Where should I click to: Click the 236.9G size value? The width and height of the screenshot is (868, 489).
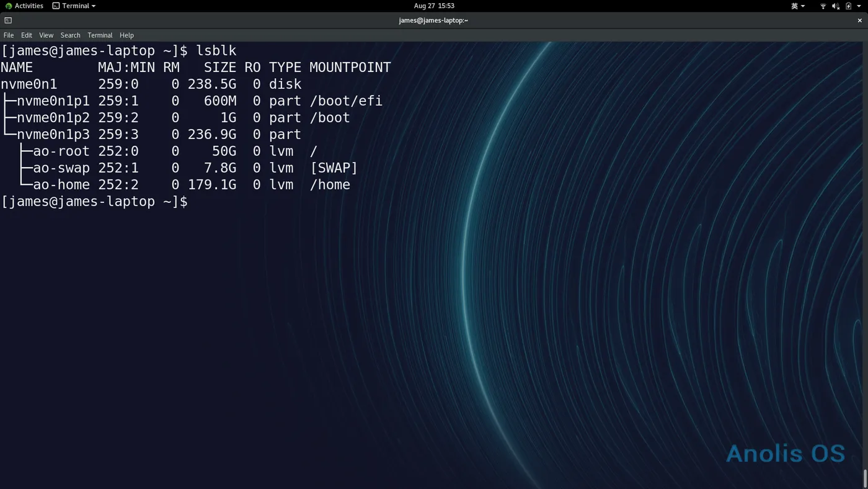pos(212,134)
